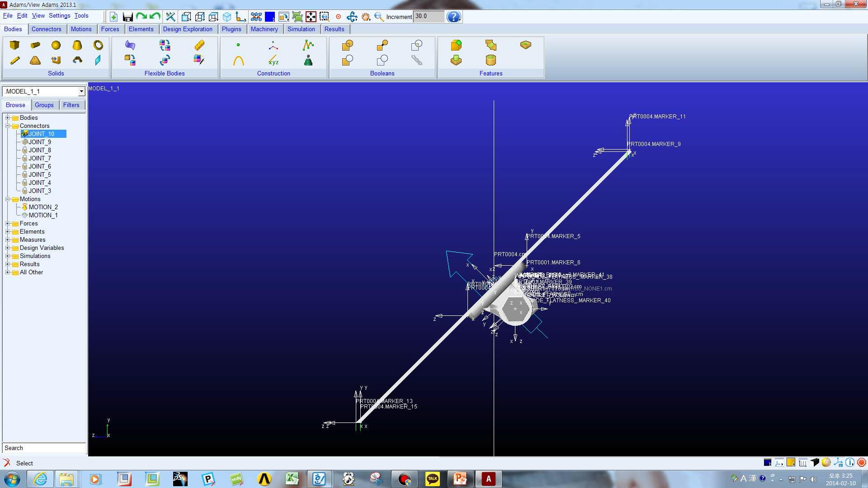868x488 pixels.
Task: Select JOINT_9 in connectors list
Action: pyautogui.click(x=39, y=142)
